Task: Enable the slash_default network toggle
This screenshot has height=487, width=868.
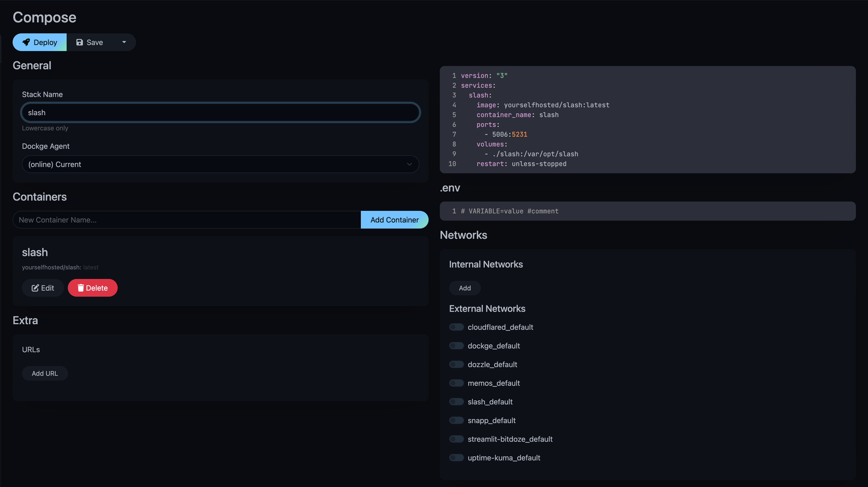Action: (x=456, y=402)
